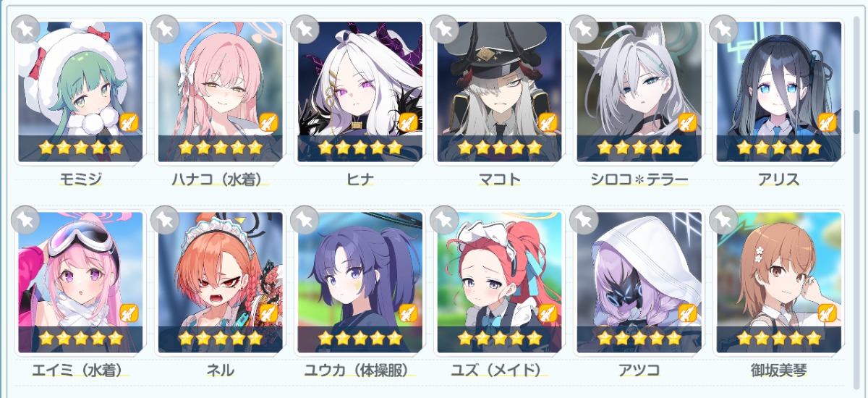Click the pin icon on マコト card
Viewport: 868px width, 398px height.
click(445, 30)
